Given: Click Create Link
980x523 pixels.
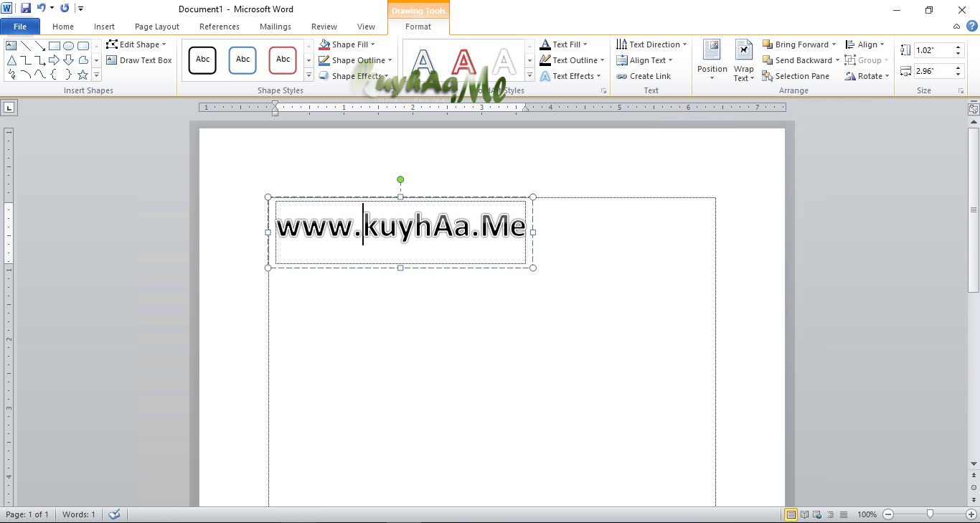Looking at the screenshot, I should tap(644, 76).
